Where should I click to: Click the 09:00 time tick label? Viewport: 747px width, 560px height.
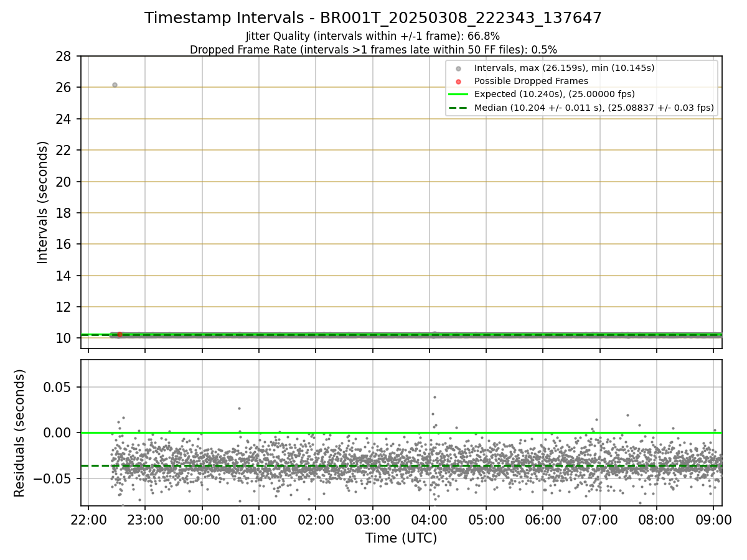click(713, 520)
